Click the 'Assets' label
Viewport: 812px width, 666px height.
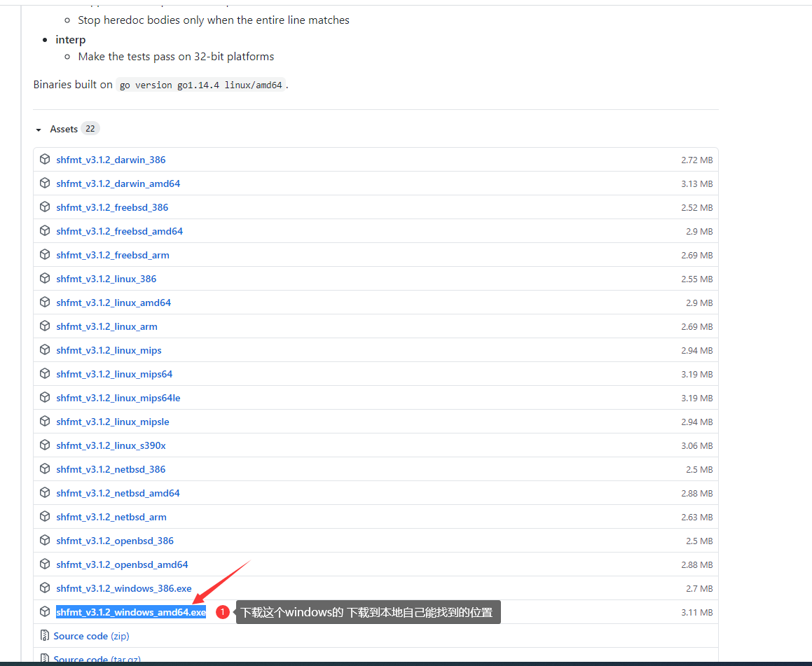coord(64,129)
